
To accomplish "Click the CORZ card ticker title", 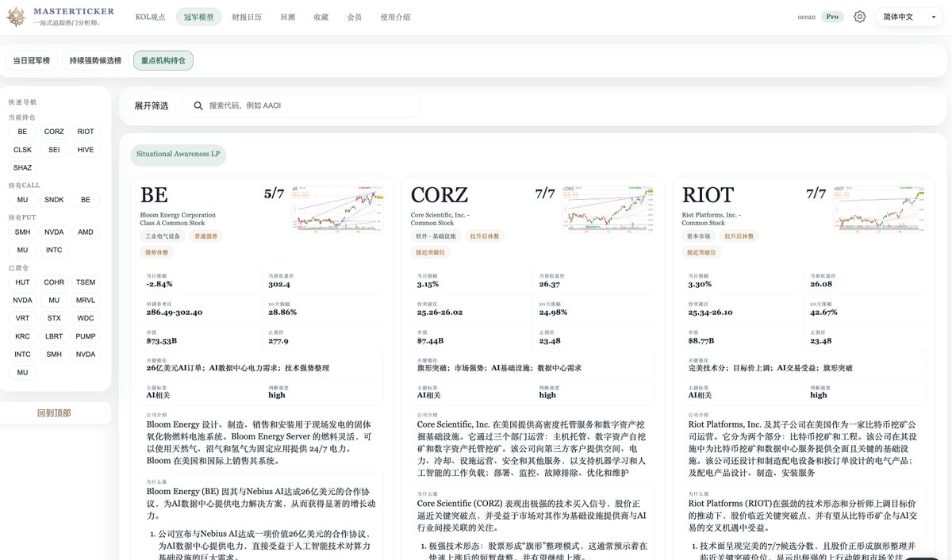I will click(440, 195).
